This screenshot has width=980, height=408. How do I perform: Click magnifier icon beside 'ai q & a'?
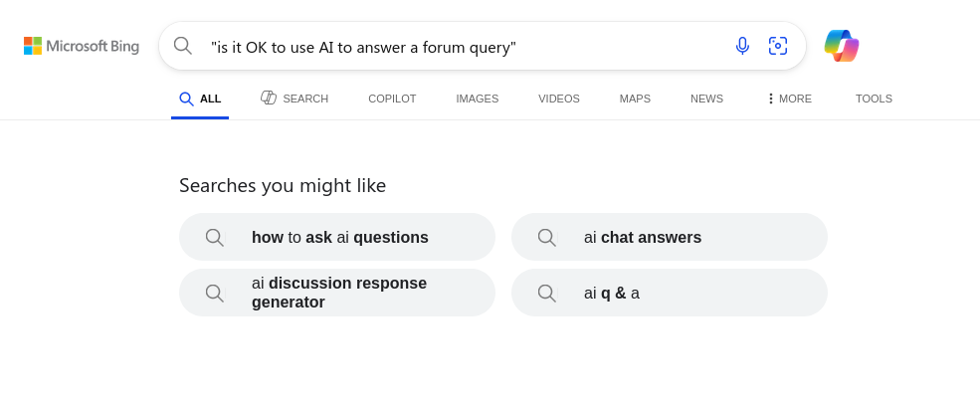[547, 293]
